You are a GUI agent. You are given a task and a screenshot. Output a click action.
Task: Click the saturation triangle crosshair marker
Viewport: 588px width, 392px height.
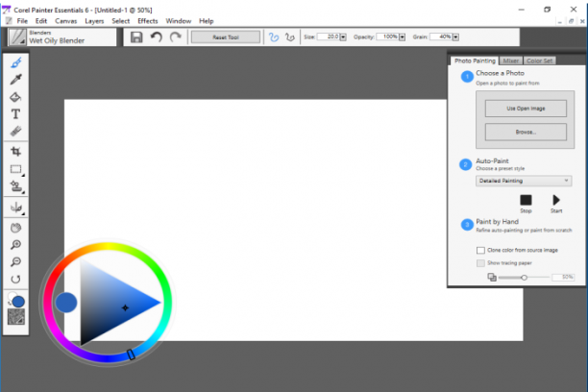pyautogui.click(x=125, y=308)
